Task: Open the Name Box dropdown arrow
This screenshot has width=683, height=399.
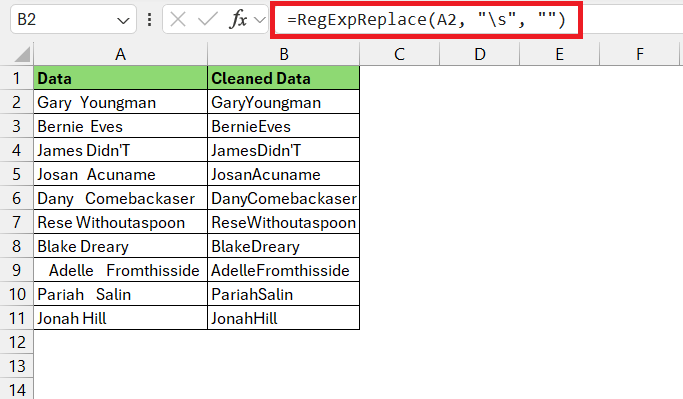Action: pyautogui.click(x=123, y=20)
